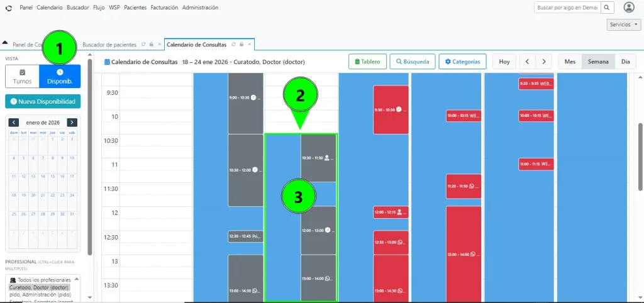Viewport: 644px width, 303px height.
Task: Open the gray 9:00 - 10:30 appointment
Action: [x=246, y=103]
